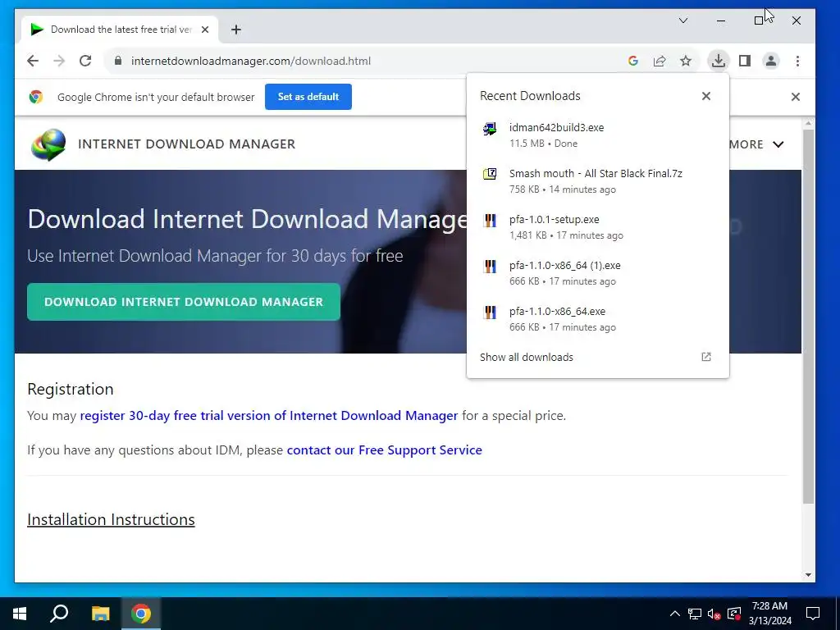
Task: Click the scrollbar up arrow
Action: [808, 124]
